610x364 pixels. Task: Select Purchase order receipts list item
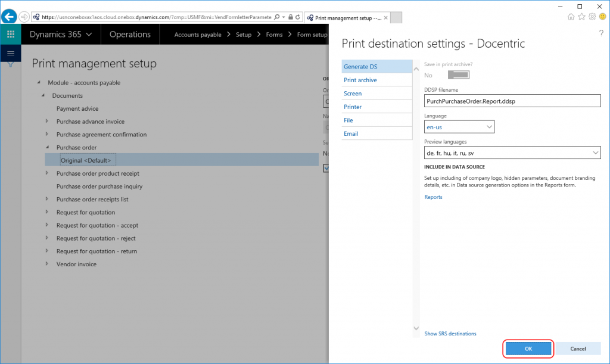[92, 199]
